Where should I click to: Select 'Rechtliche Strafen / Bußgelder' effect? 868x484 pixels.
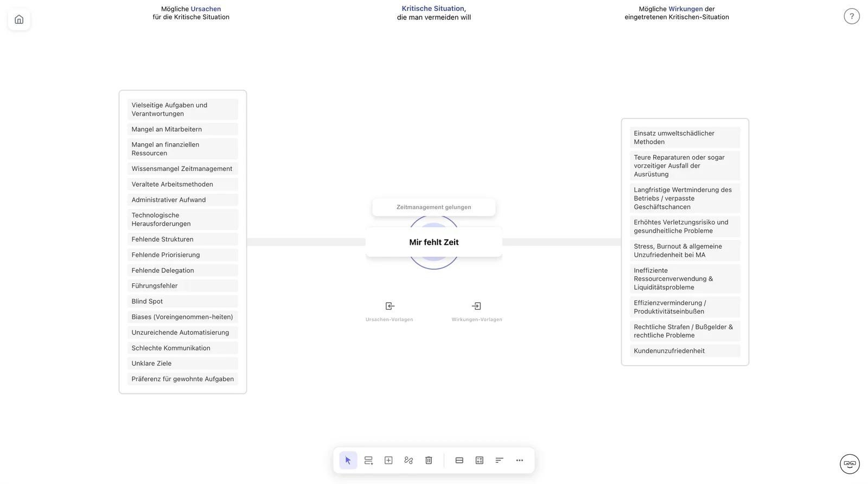click(x=685, y=331)
